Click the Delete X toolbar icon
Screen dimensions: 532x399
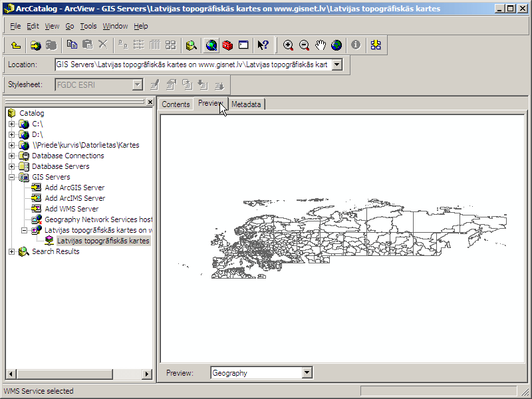point(103,45)
